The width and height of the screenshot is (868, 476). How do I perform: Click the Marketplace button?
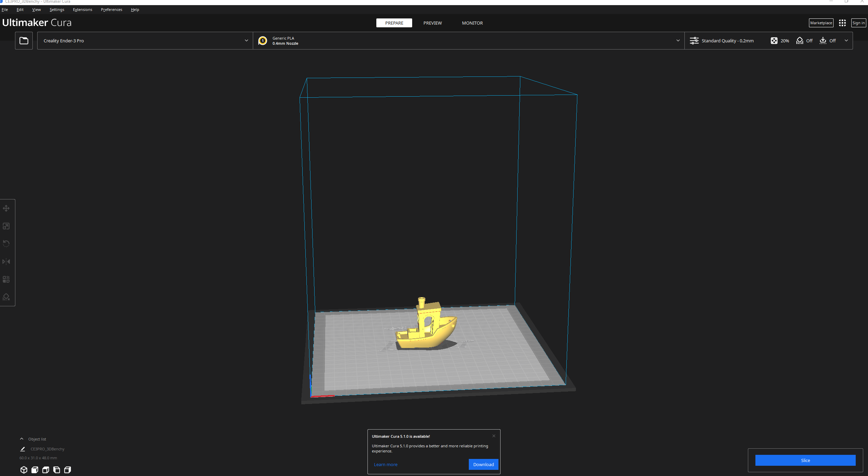point(821,23)
